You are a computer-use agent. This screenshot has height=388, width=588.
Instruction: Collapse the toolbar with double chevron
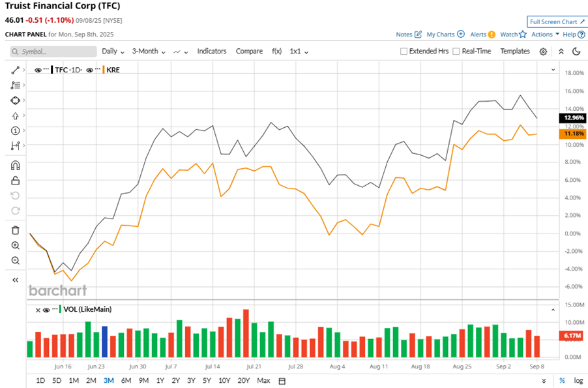(561, 52)
